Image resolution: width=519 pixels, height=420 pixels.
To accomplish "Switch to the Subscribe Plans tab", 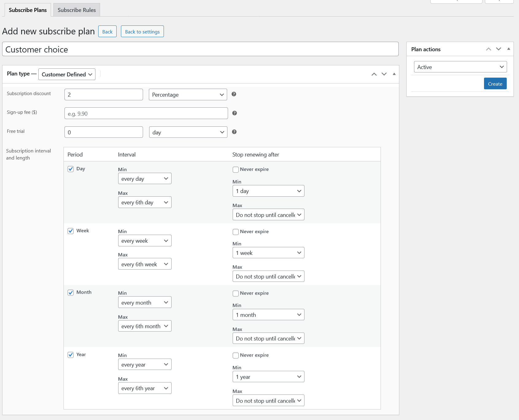I will pos(28,10).
